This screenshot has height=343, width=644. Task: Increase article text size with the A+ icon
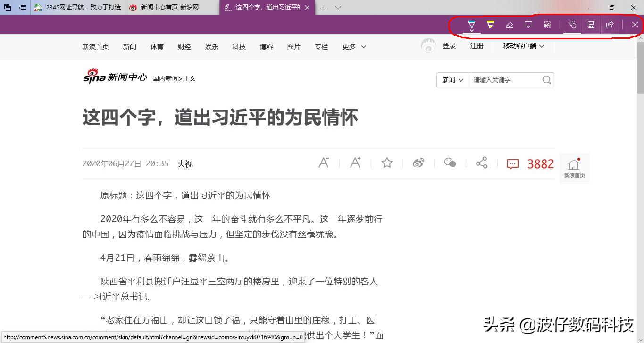(355, 163)
